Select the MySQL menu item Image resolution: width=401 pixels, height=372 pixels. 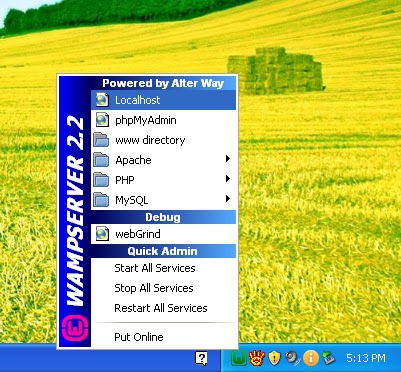click(x=163, y=200)
